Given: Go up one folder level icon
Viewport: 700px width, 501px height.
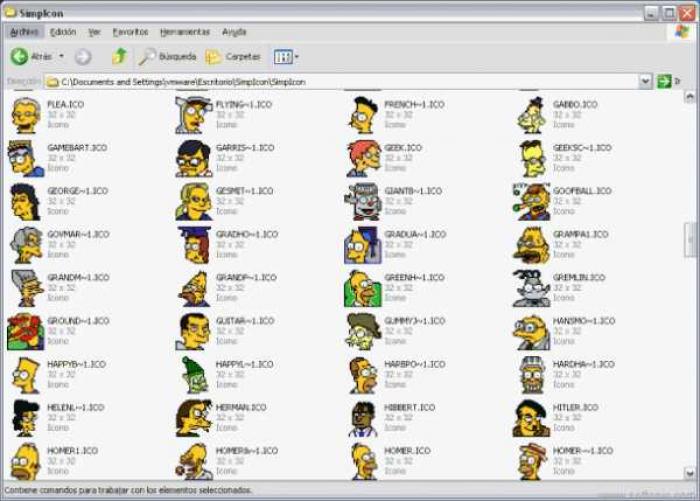Looking at the screenshot, I should tap(120, 56).
